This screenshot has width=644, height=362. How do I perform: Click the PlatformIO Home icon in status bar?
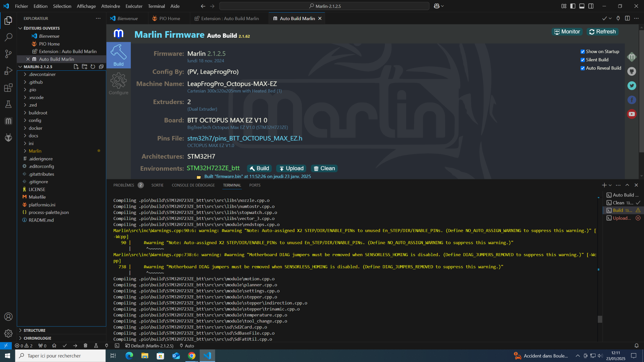click(54, 346)
